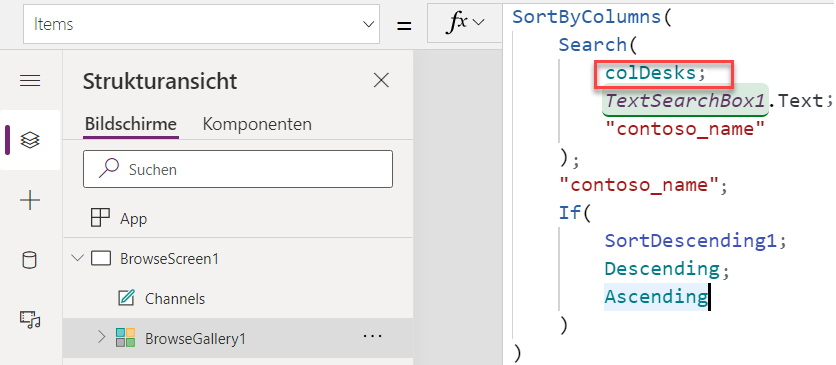836x365 pixels.
Task: Click the BrowseGallery1 gallery icon
Action: pos(125,338)
